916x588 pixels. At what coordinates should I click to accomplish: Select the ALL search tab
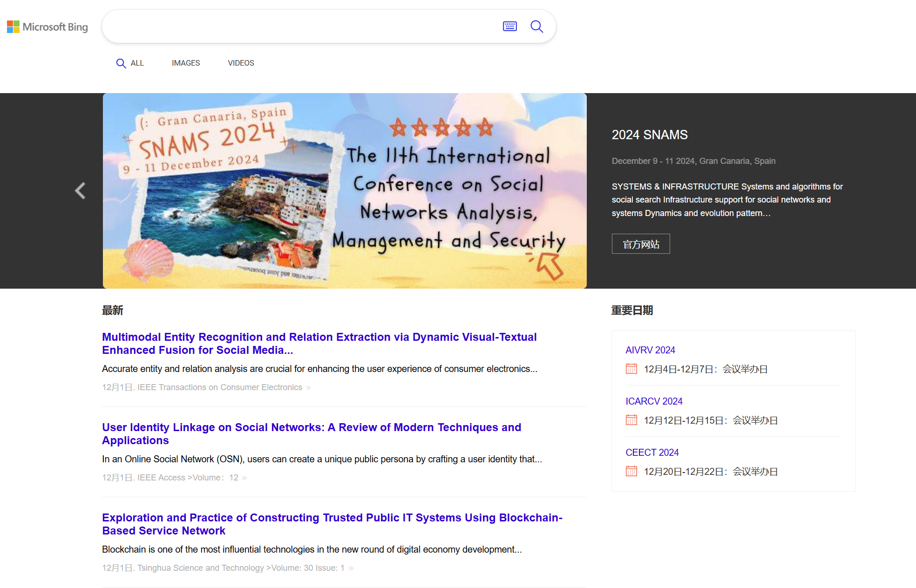click(130, 63)
